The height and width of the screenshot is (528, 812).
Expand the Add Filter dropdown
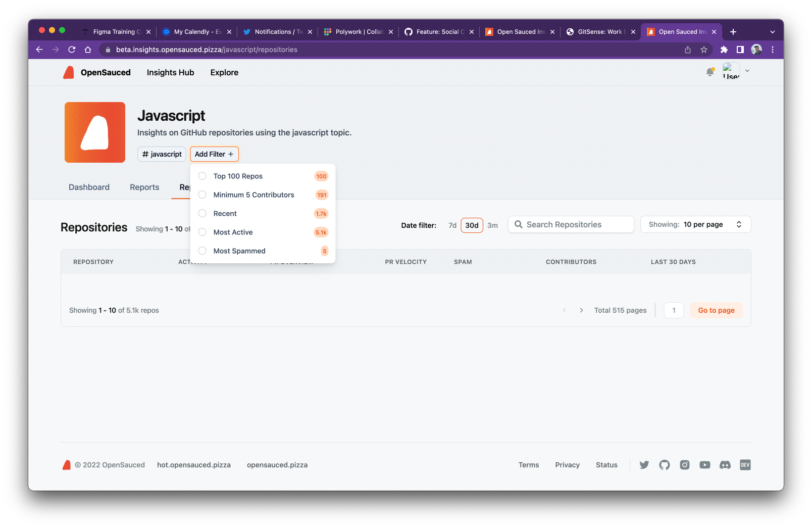pos(214,154)
